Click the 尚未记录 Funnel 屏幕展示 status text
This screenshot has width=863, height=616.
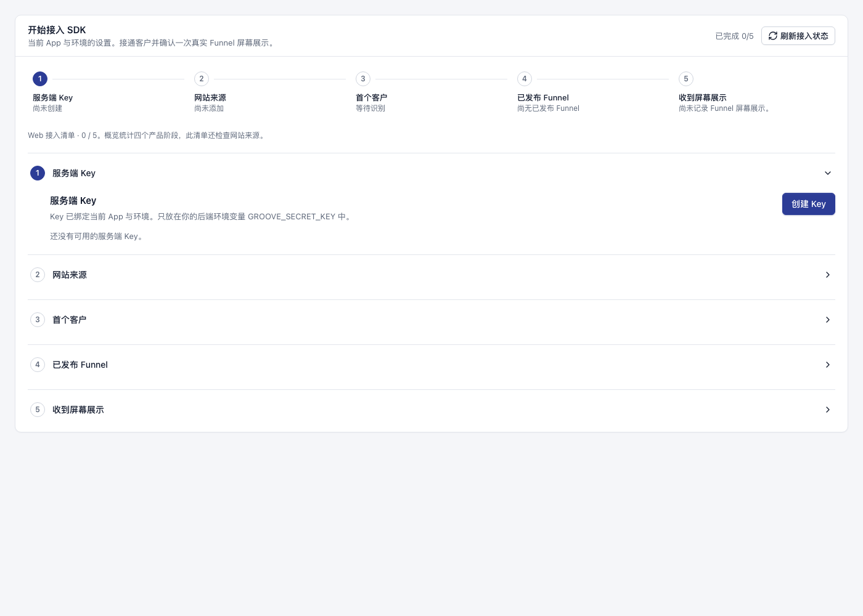tap(726, 108)
